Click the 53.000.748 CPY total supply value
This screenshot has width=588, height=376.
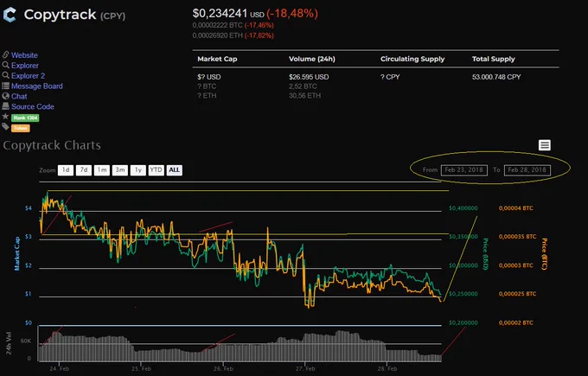(x=496, y=77)
